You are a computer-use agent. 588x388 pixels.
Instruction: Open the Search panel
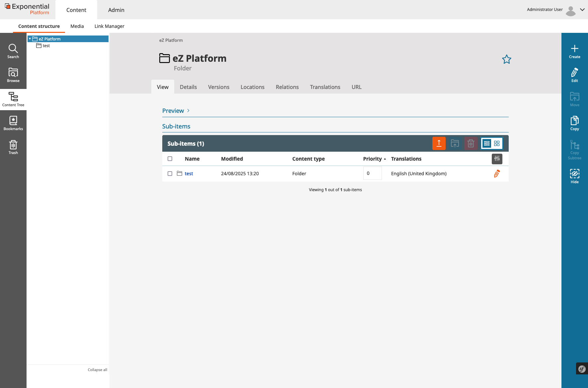click(13, 50)
